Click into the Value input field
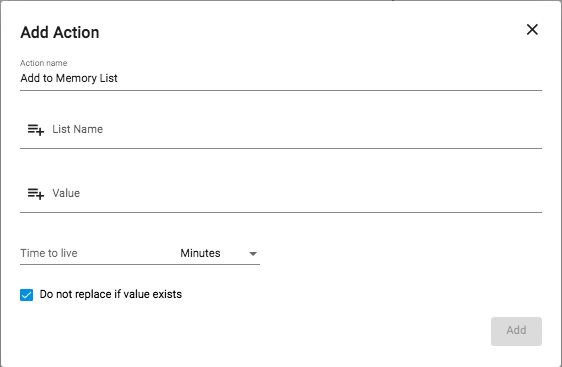 pos(281,194)
